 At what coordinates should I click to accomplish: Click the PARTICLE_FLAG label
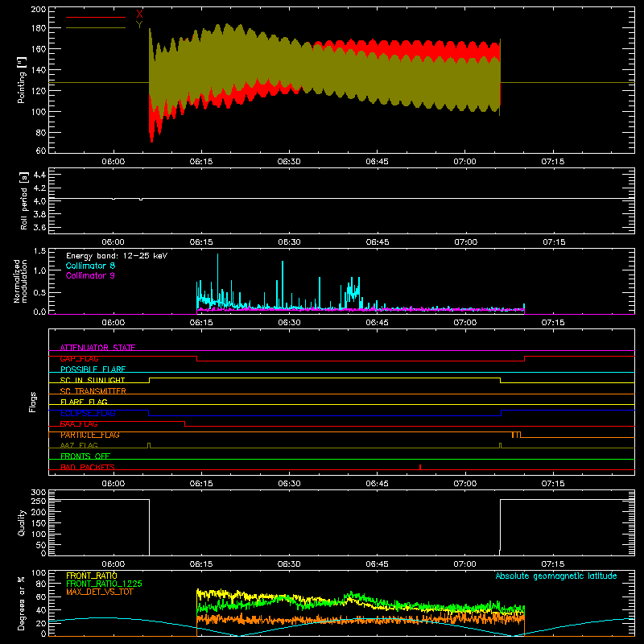[x=90, y=435]
